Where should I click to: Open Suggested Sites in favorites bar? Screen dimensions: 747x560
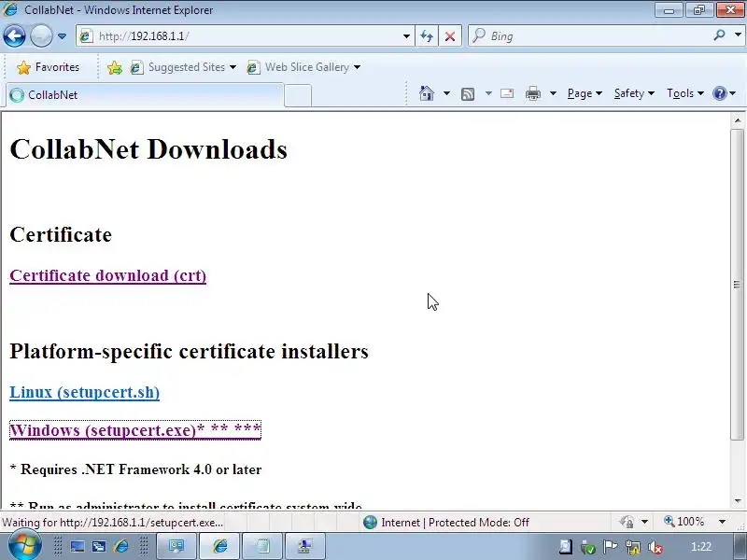coord(183,67)
